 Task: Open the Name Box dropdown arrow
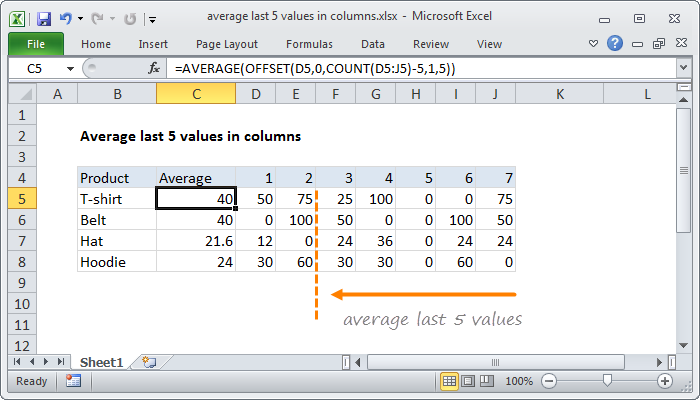(70, 69)
